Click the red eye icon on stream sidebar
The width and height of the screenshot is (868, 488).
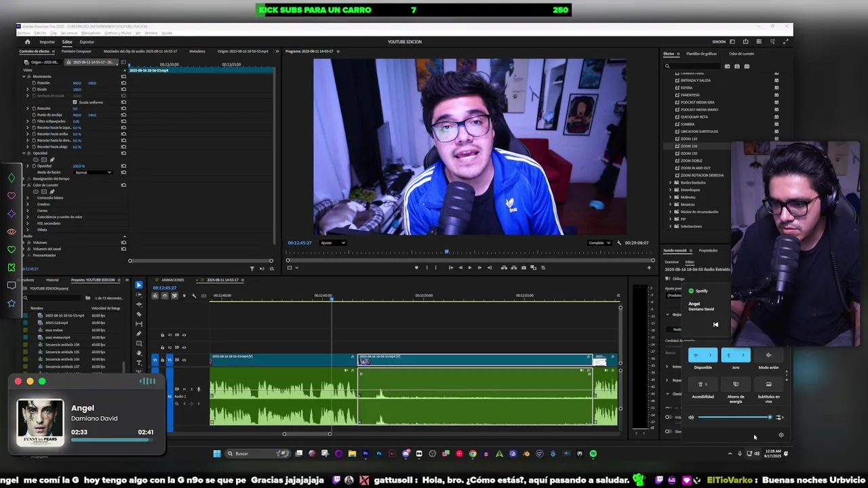click(12, 232)
